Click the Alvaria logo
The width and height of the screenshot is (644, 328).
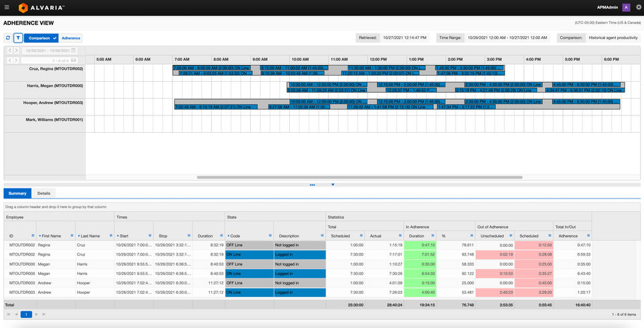[x=42, y=7]
